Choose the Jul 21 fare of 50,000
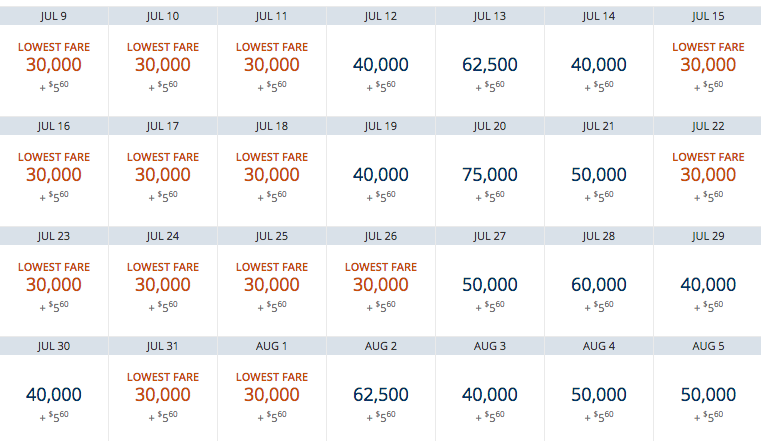761x441 pixels. point(599,175)
